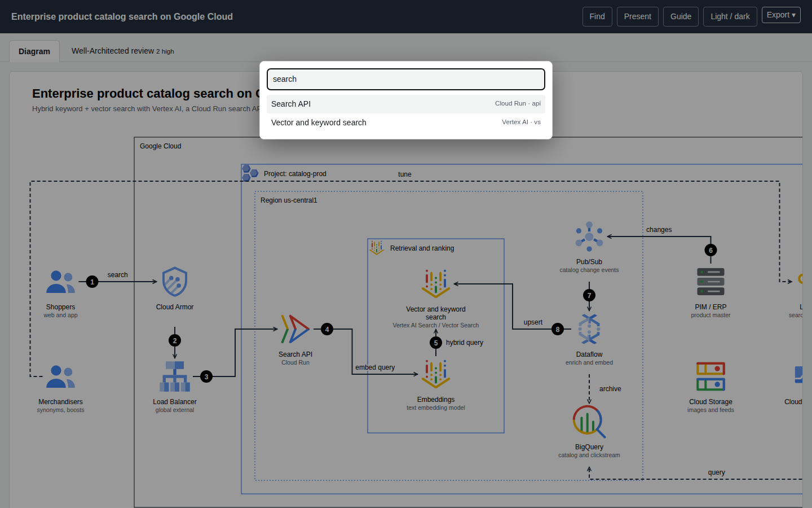Click the 'catalog and clickstream' caption
Screen dimensions: 812x508
click(589, 456)
